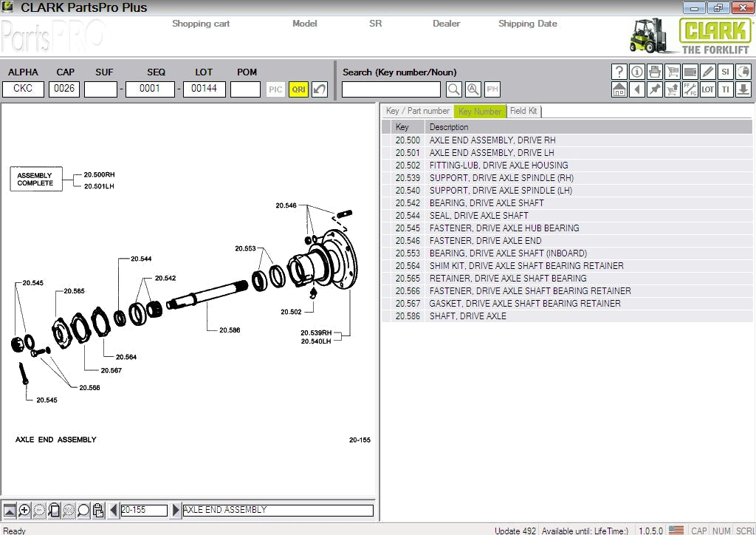Screen dimensions: 756x535
Task: Open the shopping cart icon
Action: coord(673,72)
